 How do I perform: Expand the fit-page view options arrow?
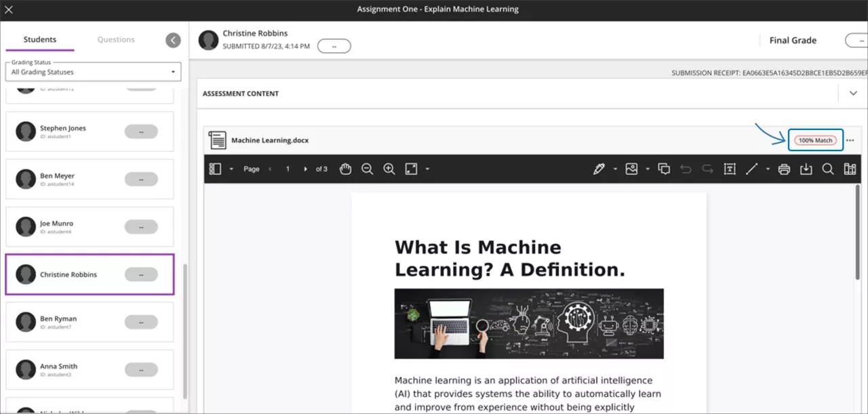coord(427,169)
